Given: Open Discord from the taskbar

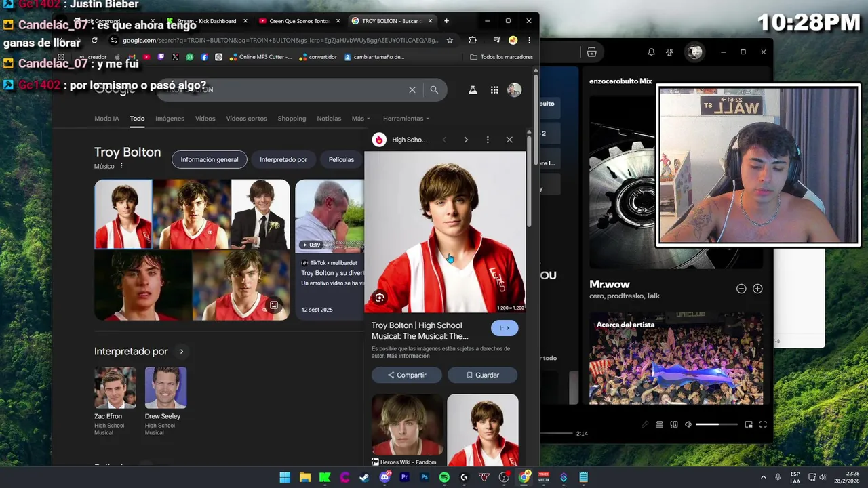Looking at the screenshot, I should pyautogui.click(x=385, y=477).
